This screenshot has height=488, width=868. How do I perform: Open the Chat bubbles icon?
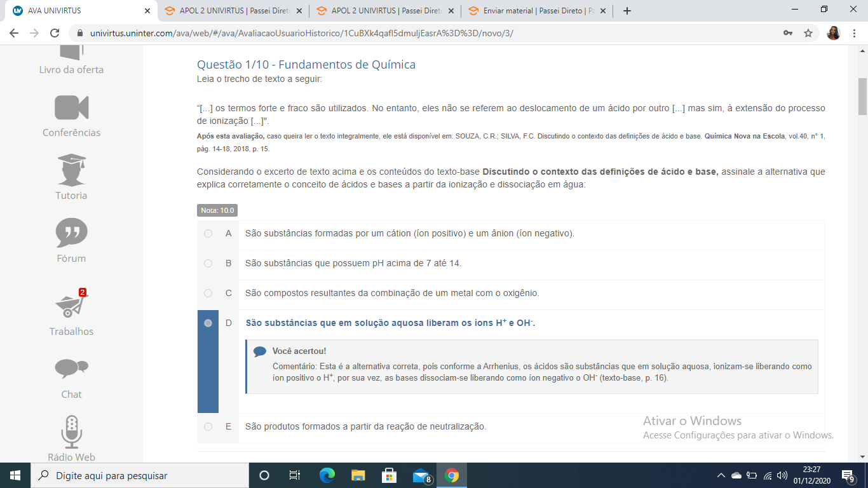point(71,369)
